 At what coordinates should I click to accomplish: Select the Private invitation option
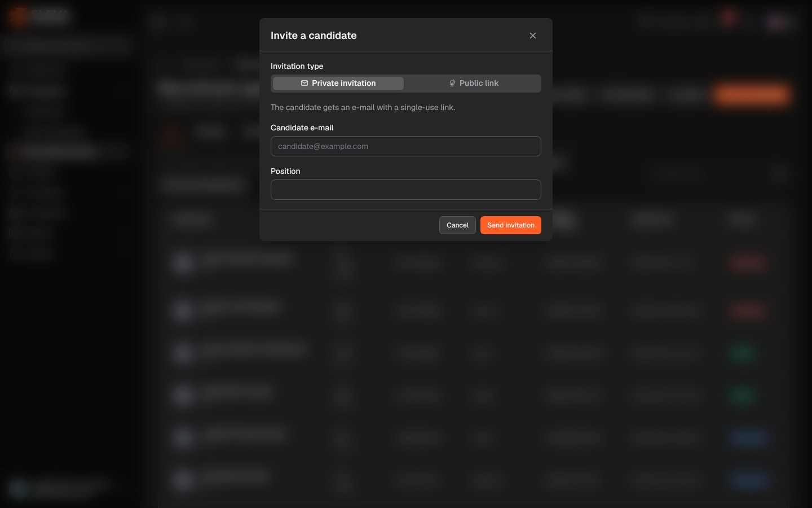(338, 83)
